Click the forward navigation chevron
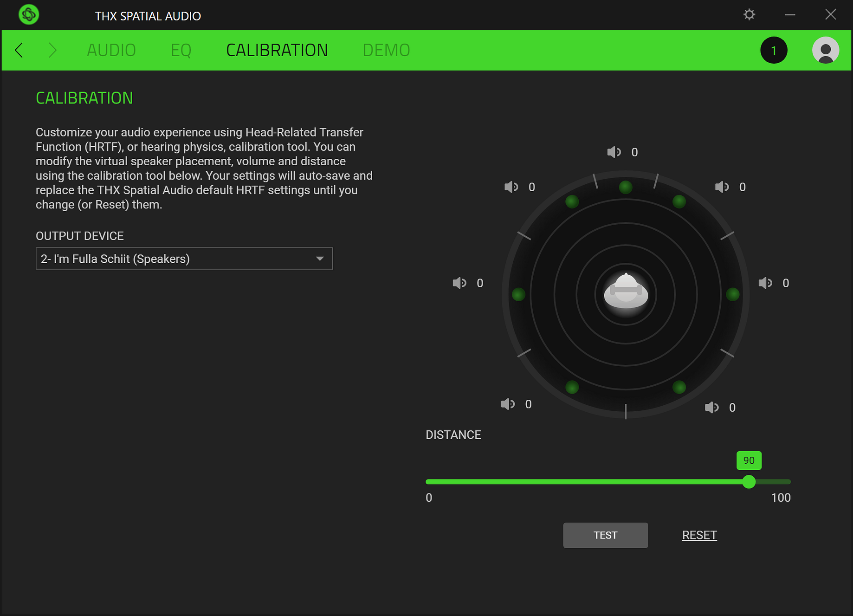 tap(52, 50)
